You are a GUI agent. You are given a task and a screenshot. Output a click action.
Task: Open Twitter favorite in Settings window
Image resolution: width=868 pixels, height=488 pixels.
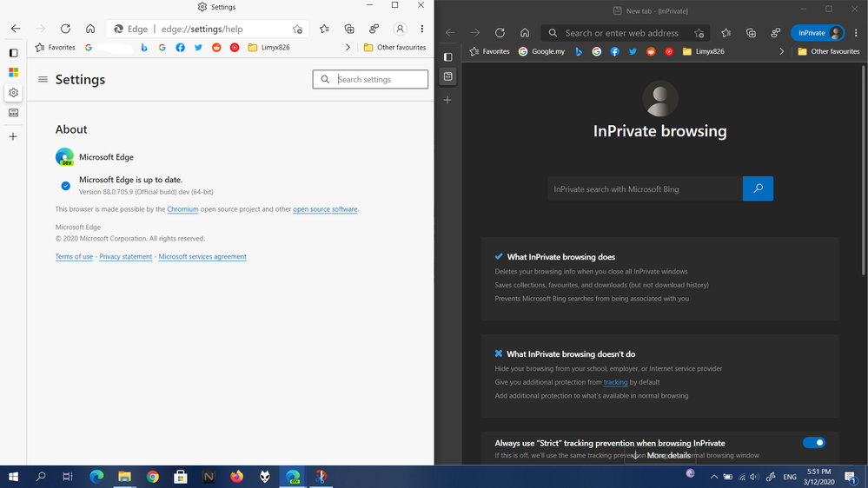point(198,48)
